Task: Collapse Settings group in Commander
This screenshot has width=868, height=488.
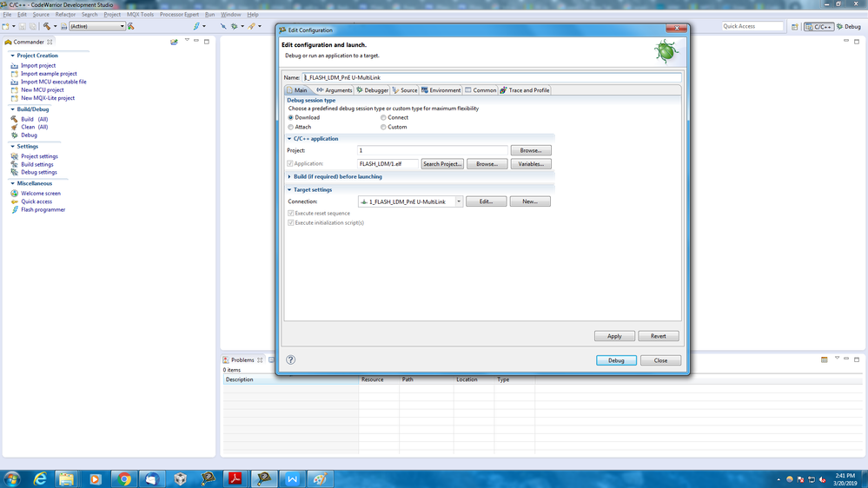Action: [x=12, y=146]
